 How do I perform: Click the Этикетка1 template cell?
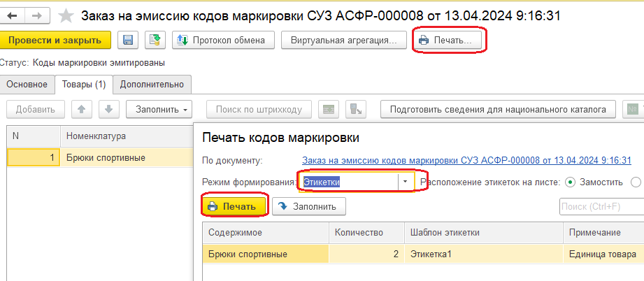point(484,254)
